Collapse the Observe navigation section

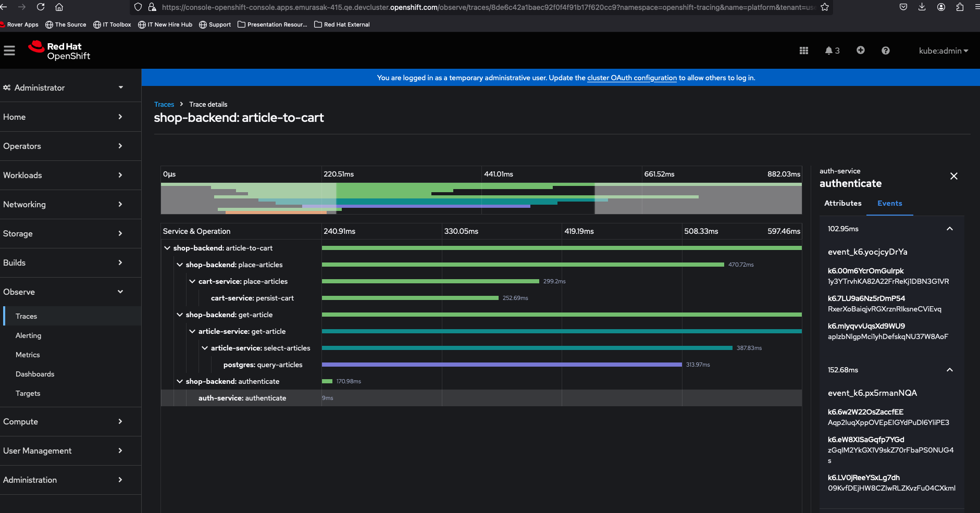[70, 292]
